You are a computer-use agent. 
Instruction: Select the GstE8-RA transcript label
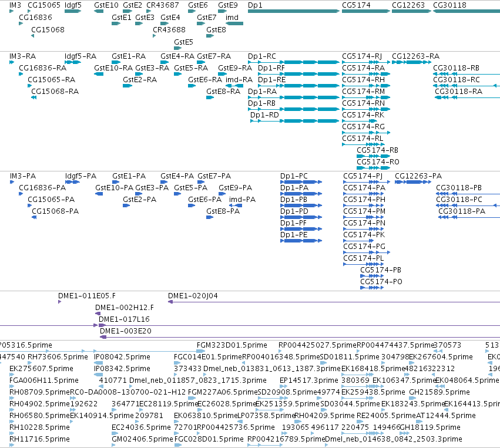click(223, 92)
